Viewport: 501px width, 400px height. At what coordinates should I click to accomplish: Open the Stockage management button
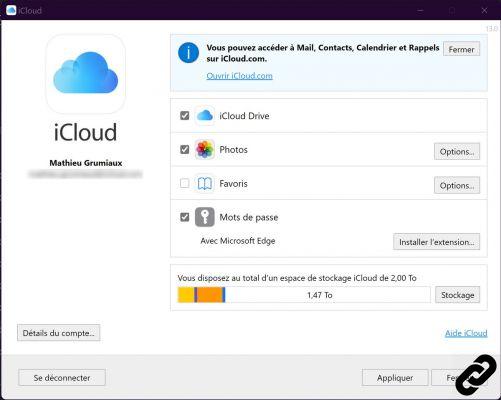[x=458, y=295]
